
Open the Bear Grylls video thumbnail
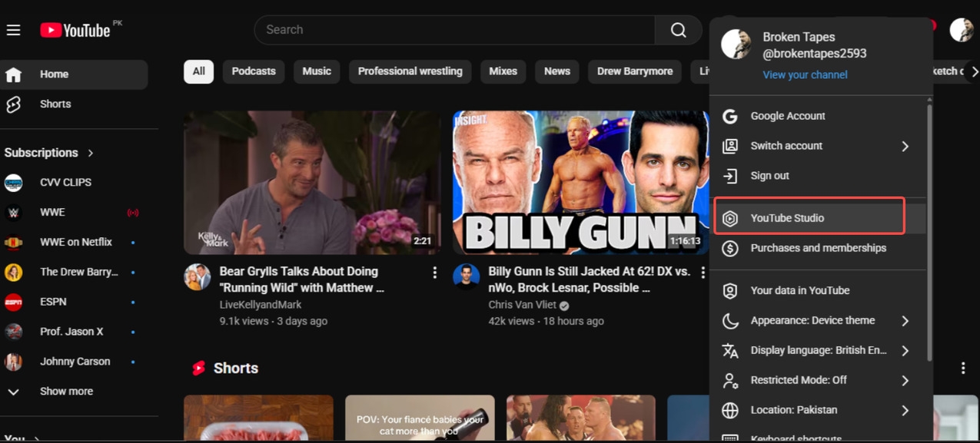click(x=312, y=183)
